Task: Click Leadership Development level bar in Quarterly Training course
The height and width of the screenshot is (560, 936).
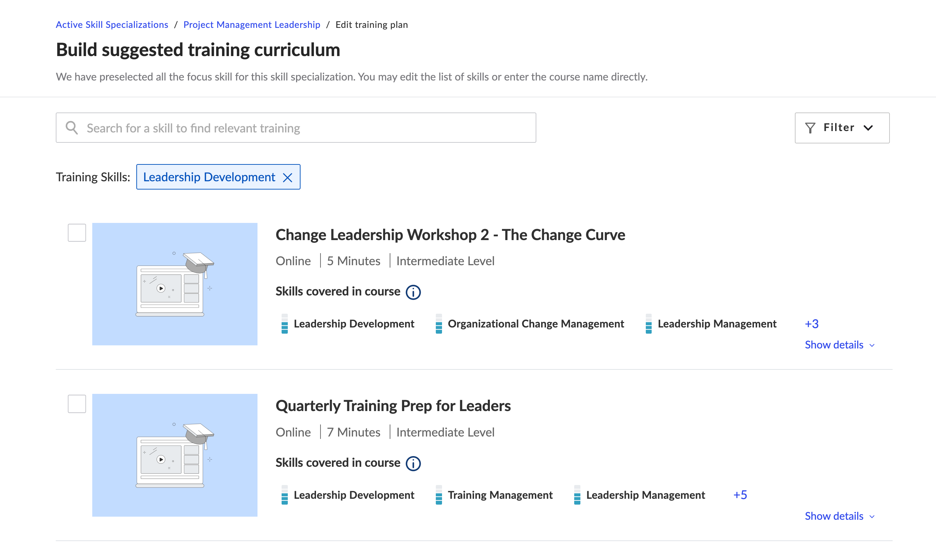Action: click(x=285, y=495)
